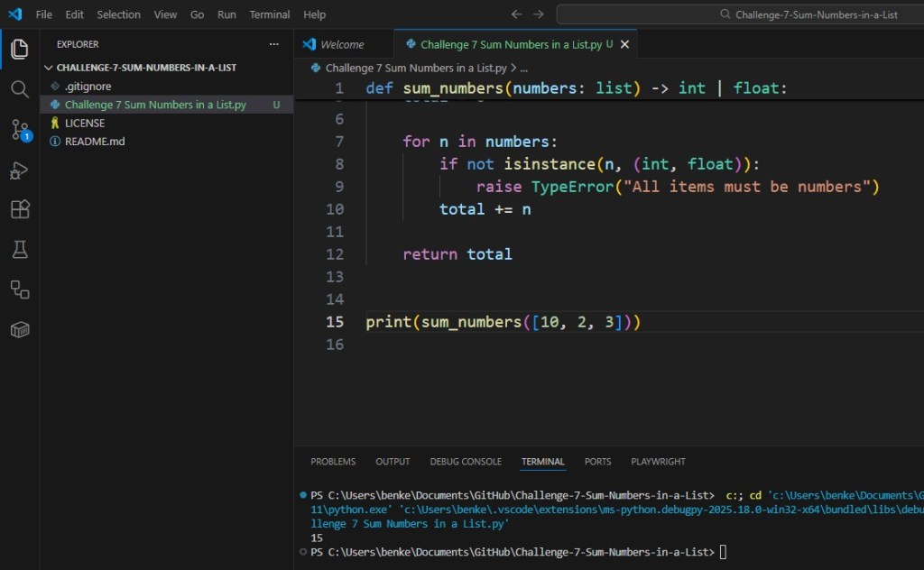The image size is (924, 570).
Task: Navigate forward using the right arrow
Action: (539, 14)
